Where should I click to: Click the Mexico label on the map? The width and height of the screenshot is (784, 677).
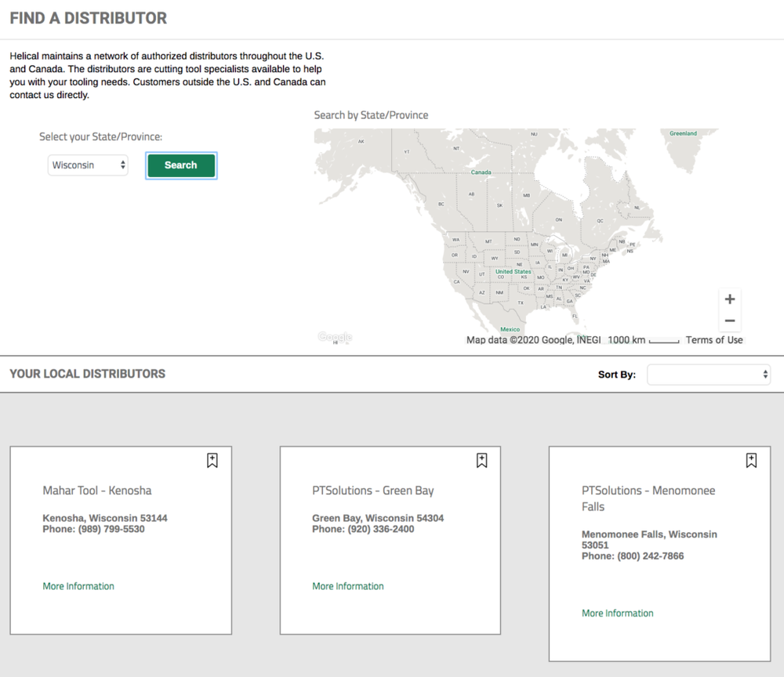[510, 329]
